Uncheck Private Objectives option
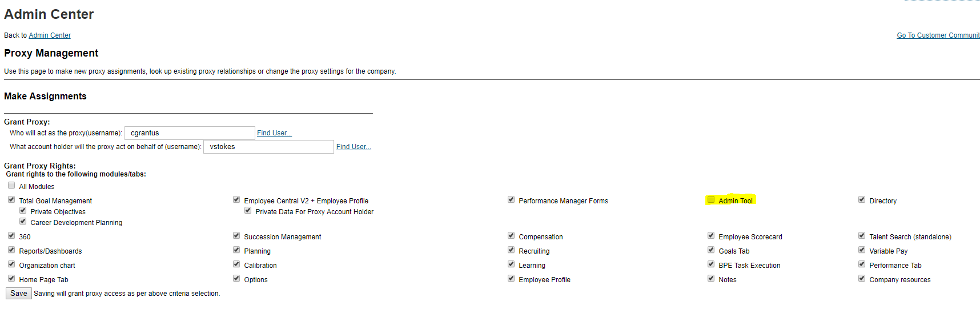 tap(23, 211)
